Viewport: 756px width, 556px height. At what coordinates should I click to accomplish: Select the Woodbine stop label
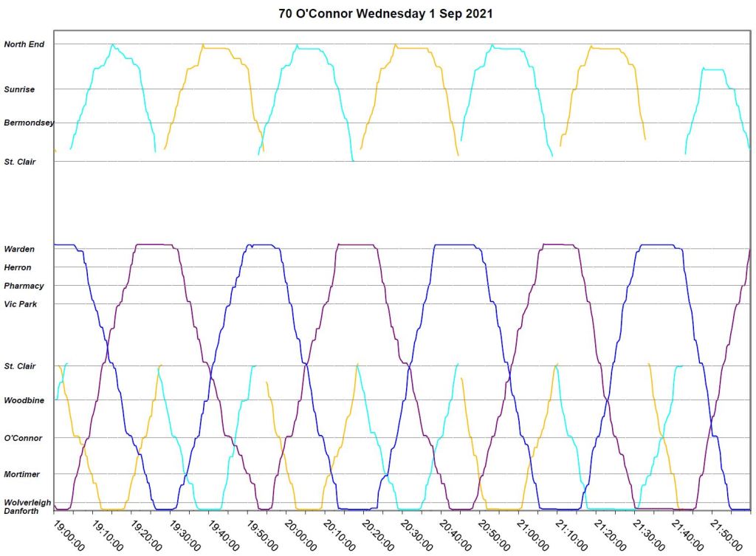point(24,400)
